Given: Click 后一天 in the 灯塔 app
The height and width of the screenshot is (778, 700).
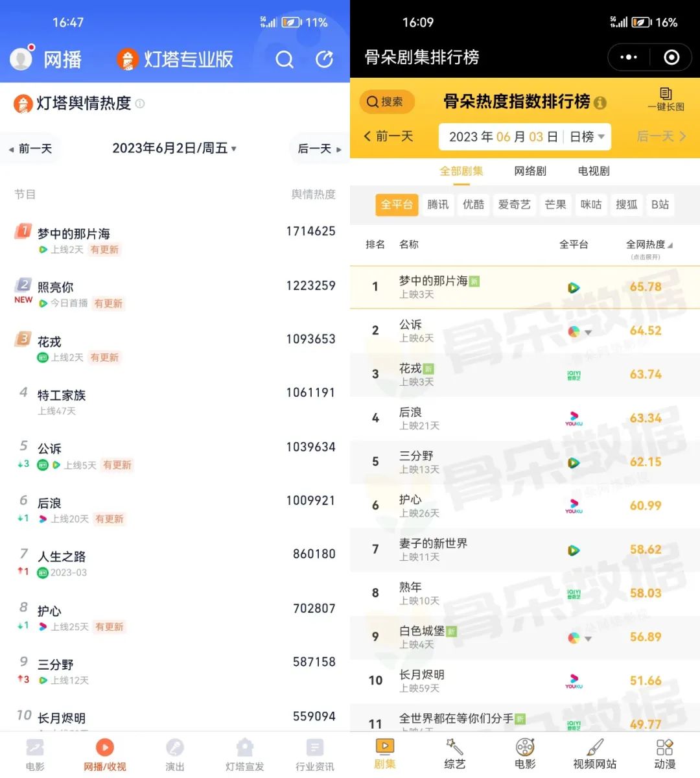Looking at the screenshot, I should [x=316, y=148].
